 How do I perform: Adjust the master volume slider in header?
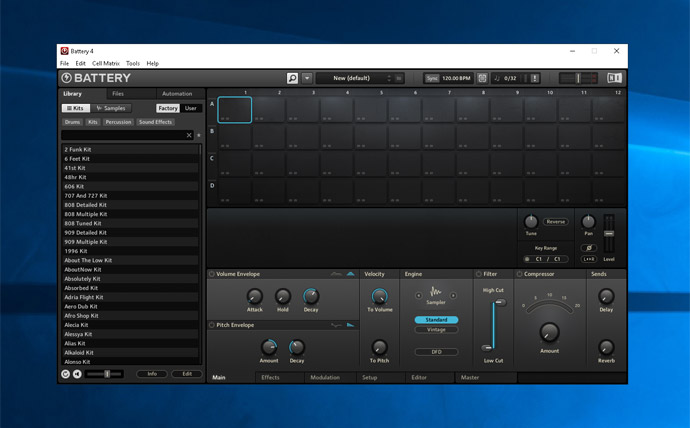pos(578,78)
